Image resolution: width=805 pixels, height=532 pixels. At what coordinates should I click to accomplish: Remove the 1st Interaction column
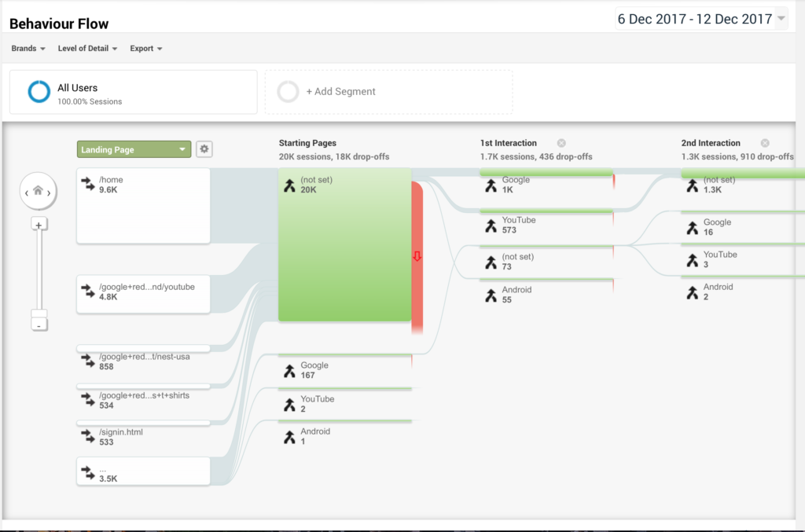pyautogui.click(x=561, y=143)
